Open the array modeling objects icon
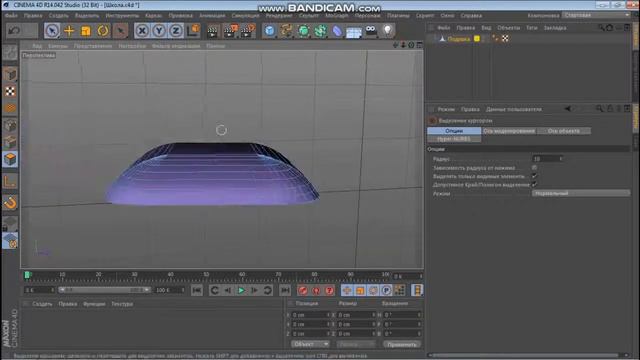 (x=320, y=31)
